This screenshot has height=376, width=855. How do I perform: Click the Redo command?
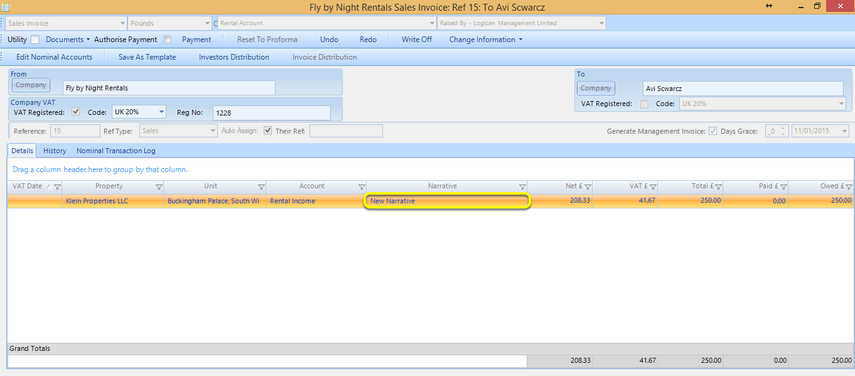click(368, 40)
